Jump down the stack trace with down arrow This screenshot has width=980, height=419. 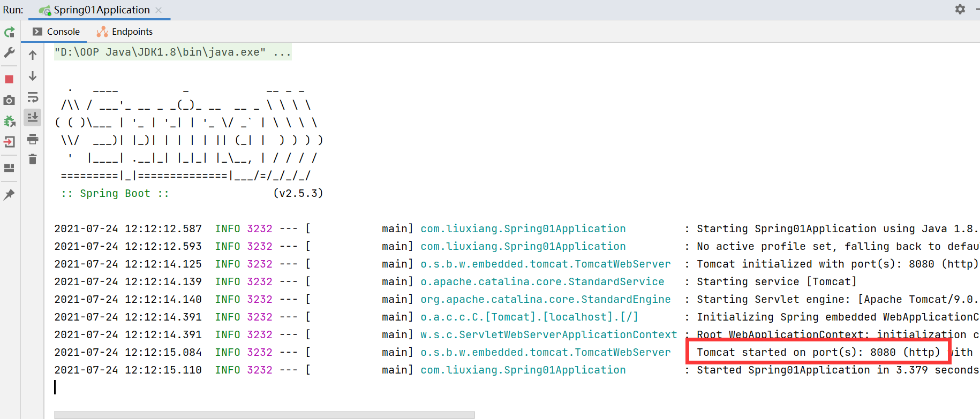tap(33, 76)
